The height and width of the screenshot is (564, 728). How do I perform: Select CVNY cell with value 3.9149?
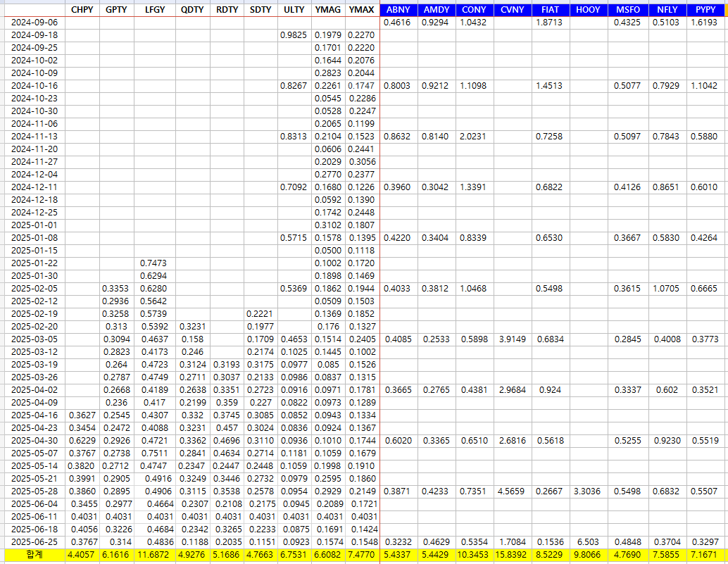click(512, 339)
